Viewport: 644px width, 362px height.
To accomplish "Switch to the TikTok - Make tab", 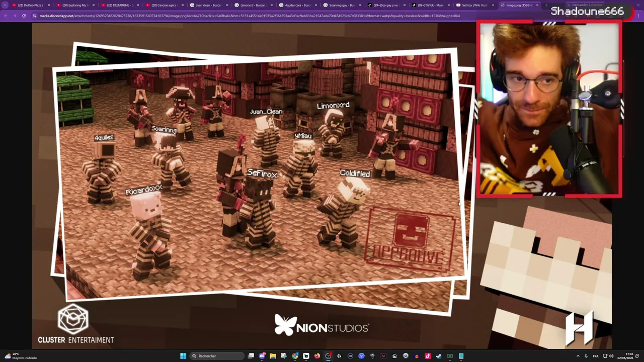I will point(431,5).
